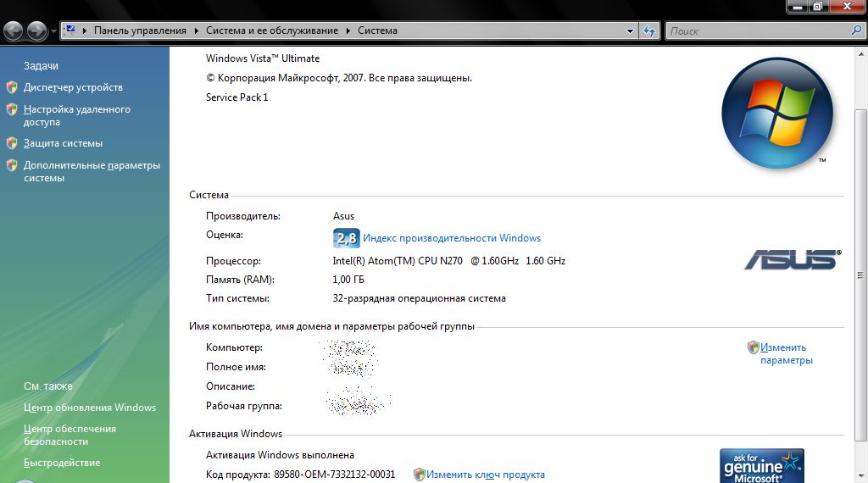Image resolution: width=868 pixels, height=483 pixels.
Task: Click the Windows Vista orb logo
Action: (777, 113)
